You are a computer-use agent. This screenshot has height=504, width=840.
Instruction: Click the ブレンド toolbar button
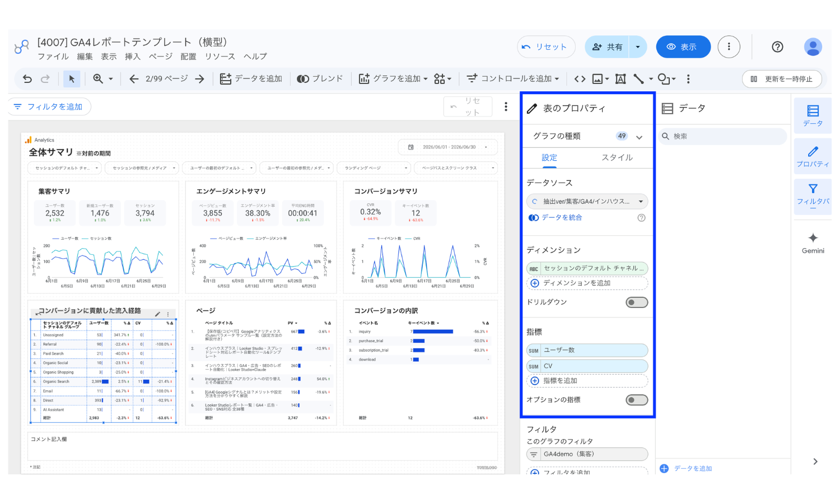click(x=320, y=79)
